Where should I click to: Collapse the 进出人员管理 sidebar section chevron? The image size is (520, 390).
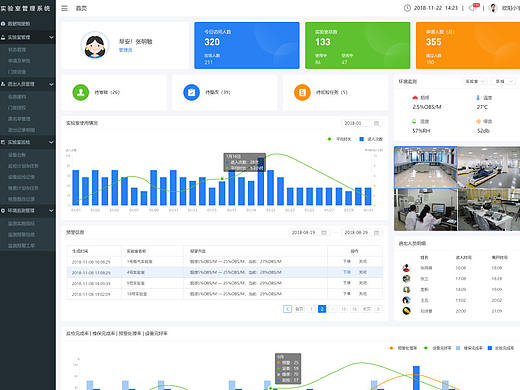(51, 84)
